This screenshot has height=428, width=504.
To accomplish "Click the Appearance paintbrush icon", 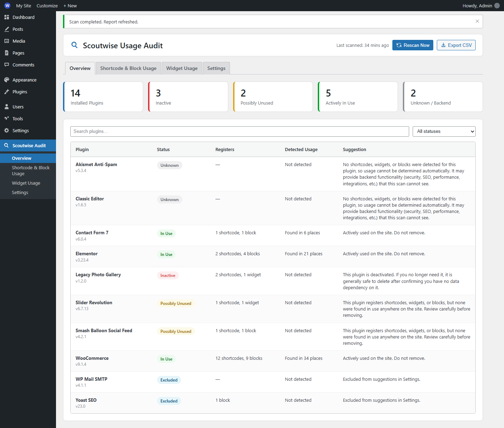I will (7, 80).
